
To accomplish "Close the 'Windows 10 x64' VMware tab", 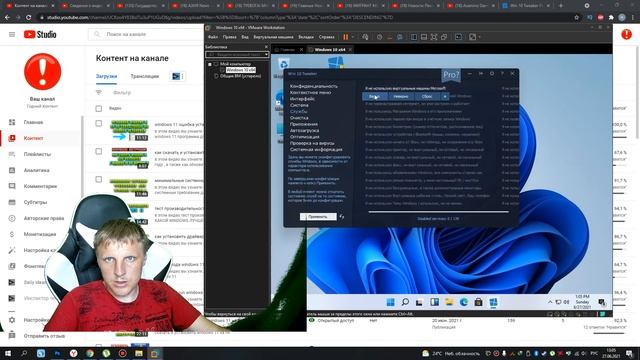I will click(x=350, y=50).
